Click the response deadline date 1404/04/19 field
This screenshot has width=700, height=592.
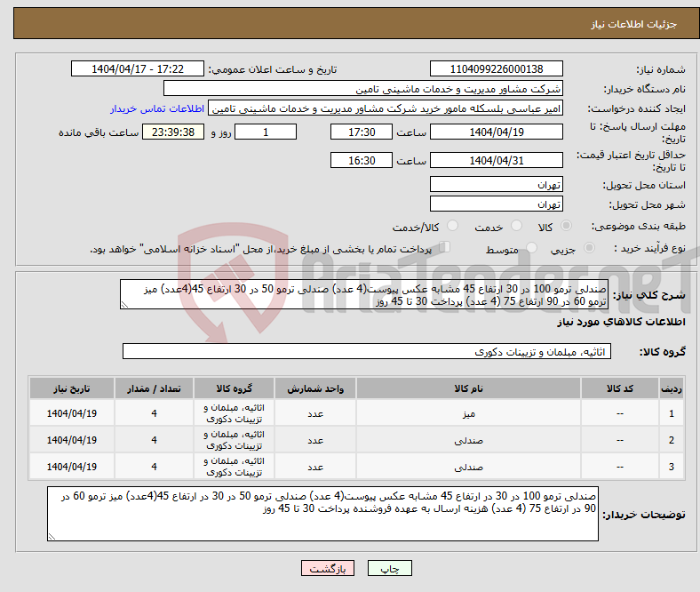pos(496,132)
